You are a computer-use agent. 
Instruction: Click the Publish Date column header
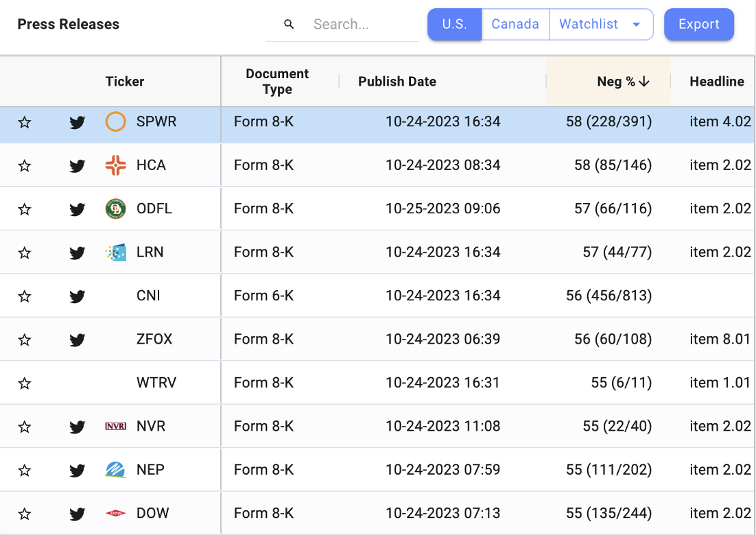click(x=397, y=82)
